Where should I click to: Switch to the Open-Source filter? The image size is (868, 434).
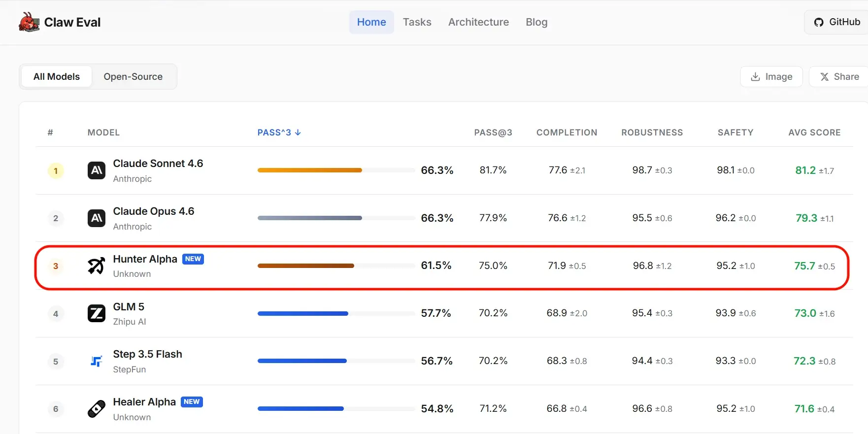click(x=133, y=77)
